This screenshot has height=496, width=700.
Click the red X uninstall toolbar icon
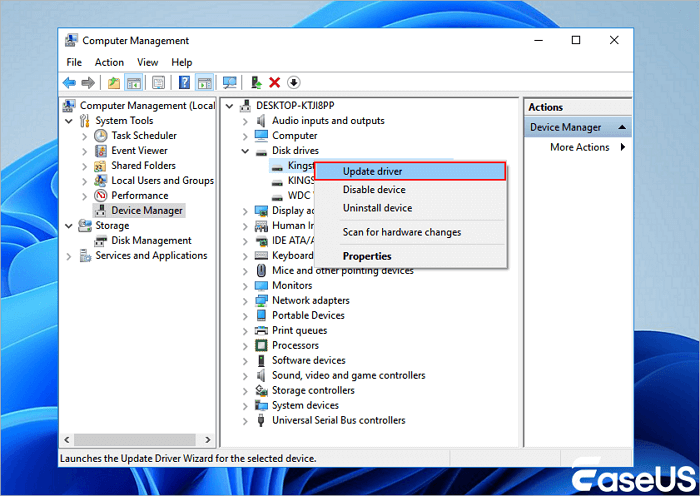pyautogui.click(x=275, y=83)
